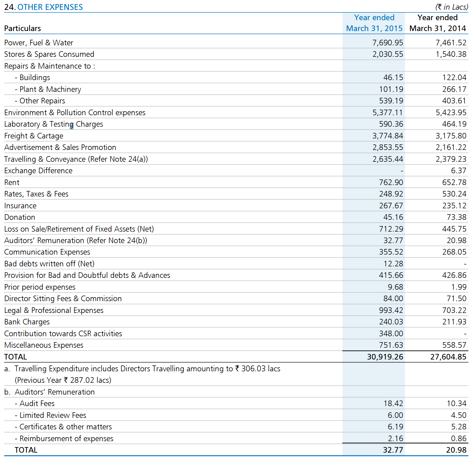
Task: Click the total value 27,604.85
Action: point(448,357)
